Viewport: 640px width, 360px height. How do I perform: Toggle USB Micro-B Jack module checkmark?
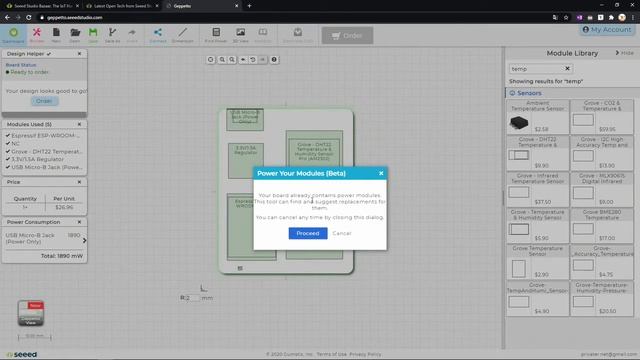(8, 167)
